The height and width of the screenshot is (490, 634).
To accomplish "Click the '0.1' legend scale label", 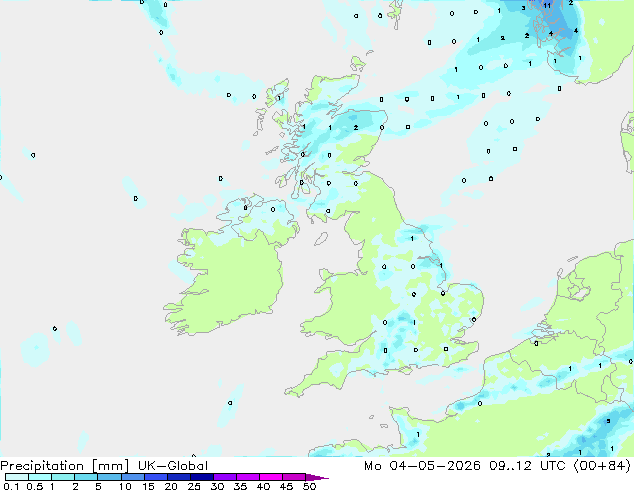I will pos(11,486).
